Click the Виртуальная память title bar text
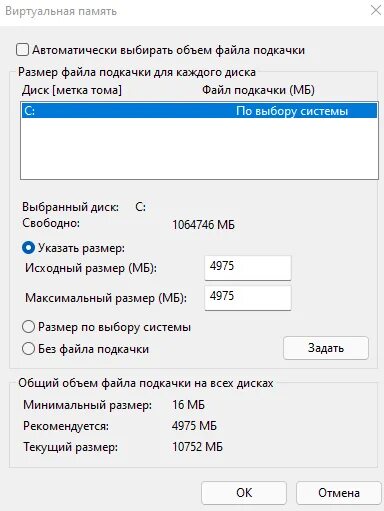 click(61, 11)
